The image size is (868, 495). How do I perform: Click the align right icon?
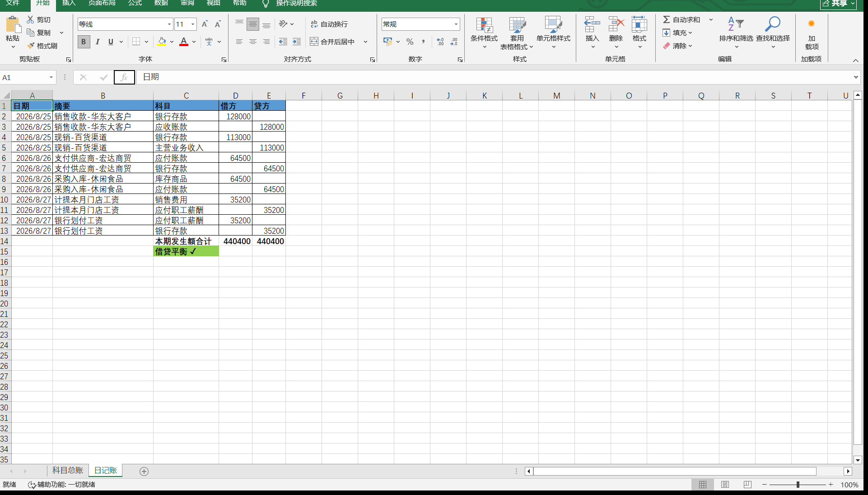coord(266,42)
